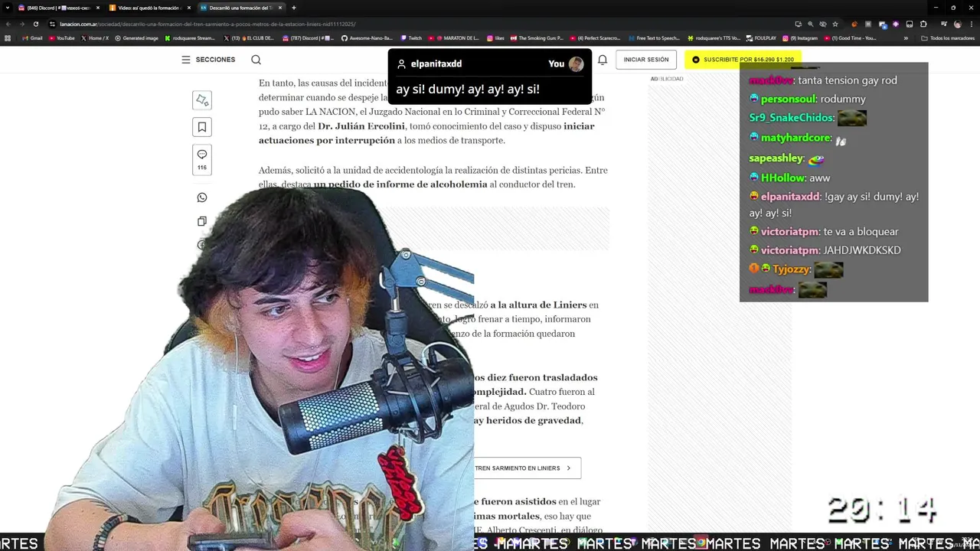Click the yellow SUSCRIBITE offer button

coord(743,60)
